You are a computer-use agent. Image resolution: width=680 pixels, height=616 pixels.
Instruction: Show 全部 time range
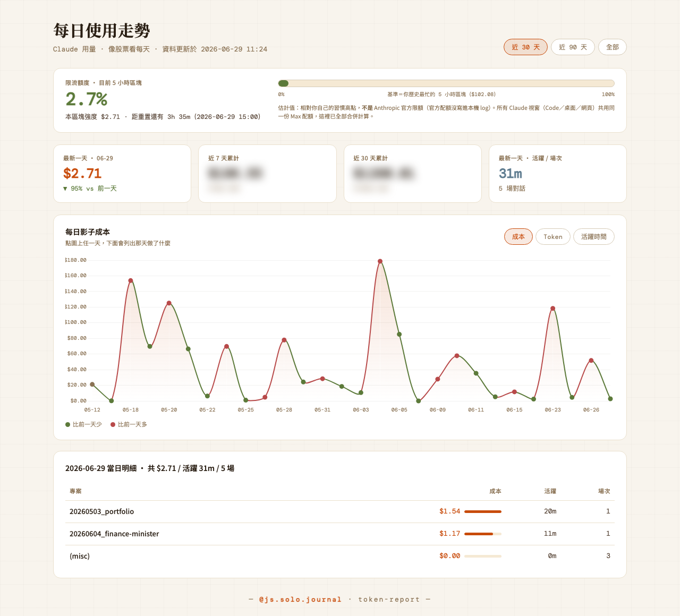[612, 47]
